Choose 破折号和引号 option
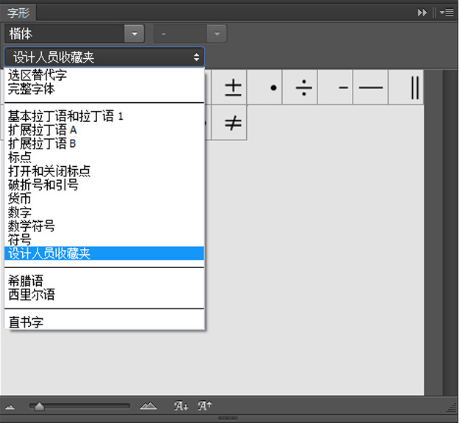 tap(104, 185)
